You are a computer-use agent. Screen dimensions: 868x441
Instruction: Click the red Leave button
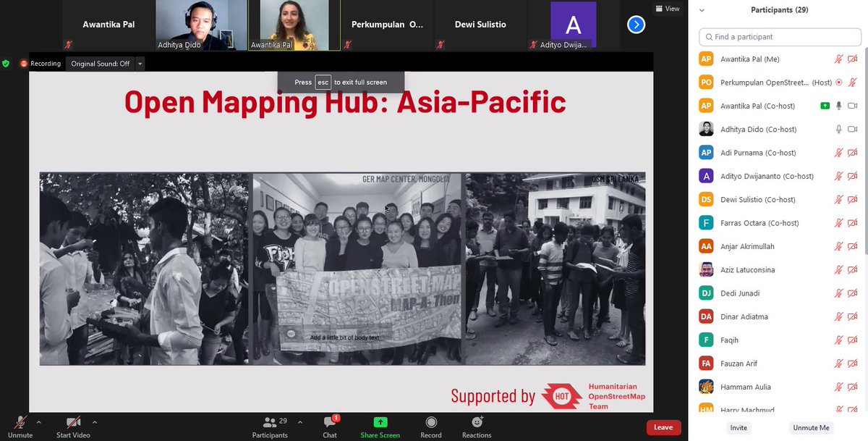click(663, 427)
